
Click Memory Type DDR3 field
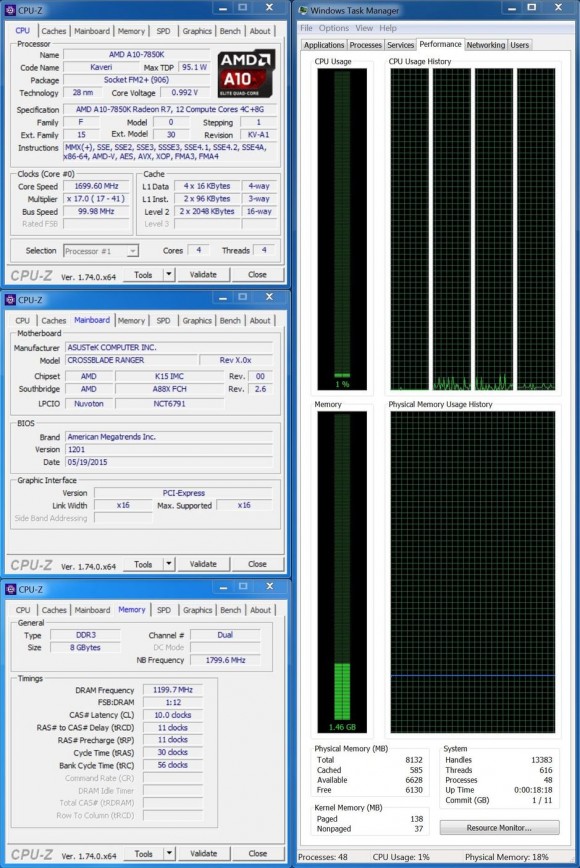pos(86,634)
